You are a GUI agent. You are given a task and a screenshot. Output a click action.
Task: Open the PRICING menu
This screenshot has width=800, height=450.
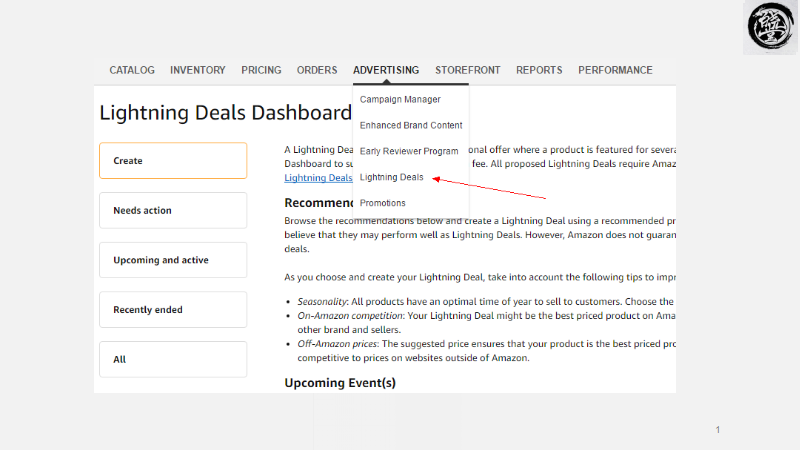tap(261, 70)
